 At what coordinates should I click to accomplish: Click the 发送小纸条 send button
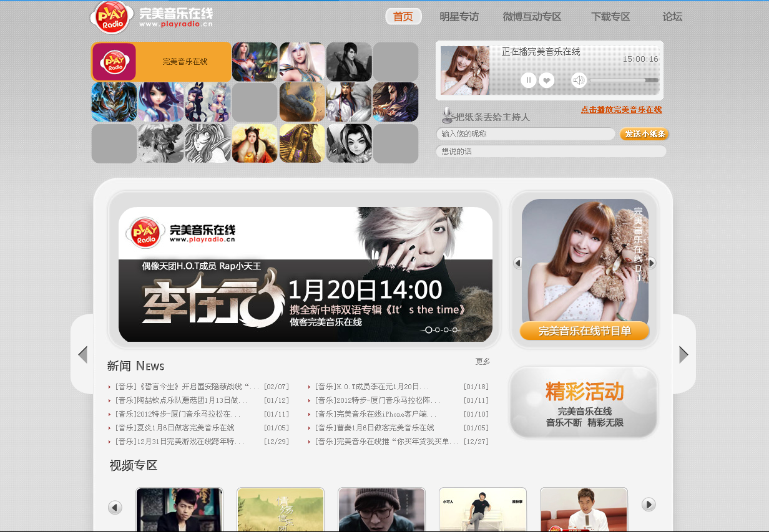coord(644,134)
